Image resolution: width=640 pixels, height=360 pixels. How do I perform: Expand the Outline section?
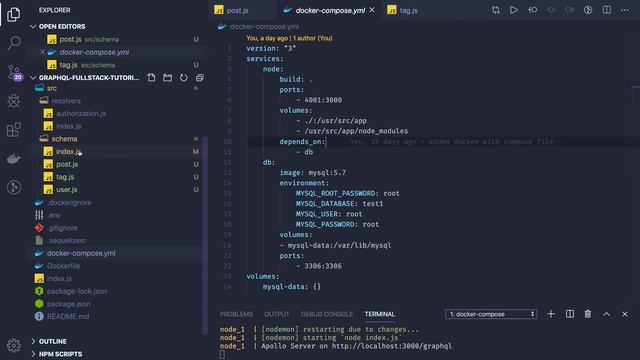33,341
